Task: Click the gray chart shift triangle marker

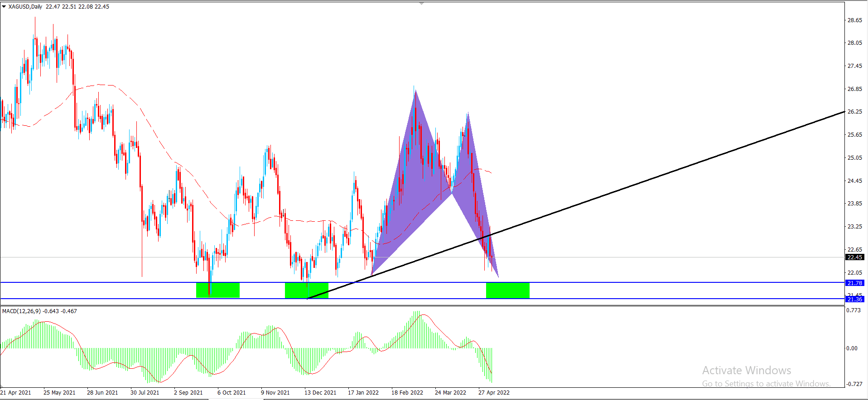Action: [422, 4]
